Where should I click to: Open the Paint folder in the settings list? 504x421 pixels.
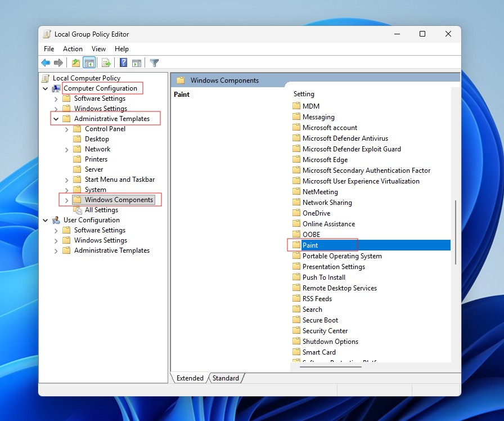pos(310,245)
